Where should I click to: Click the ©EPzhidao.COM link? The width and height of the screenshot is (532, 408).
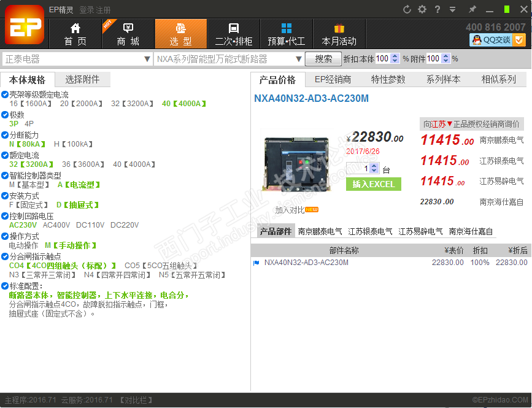click(499, 400)
